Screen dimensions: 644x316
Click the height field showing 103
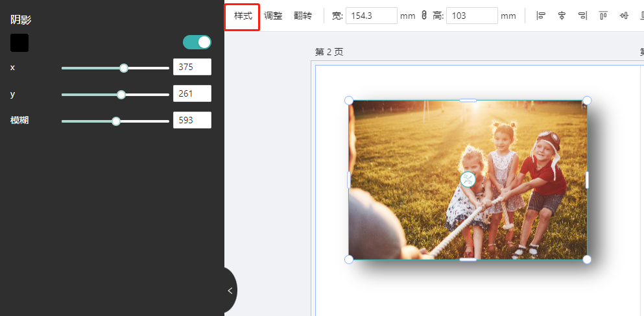472,16
